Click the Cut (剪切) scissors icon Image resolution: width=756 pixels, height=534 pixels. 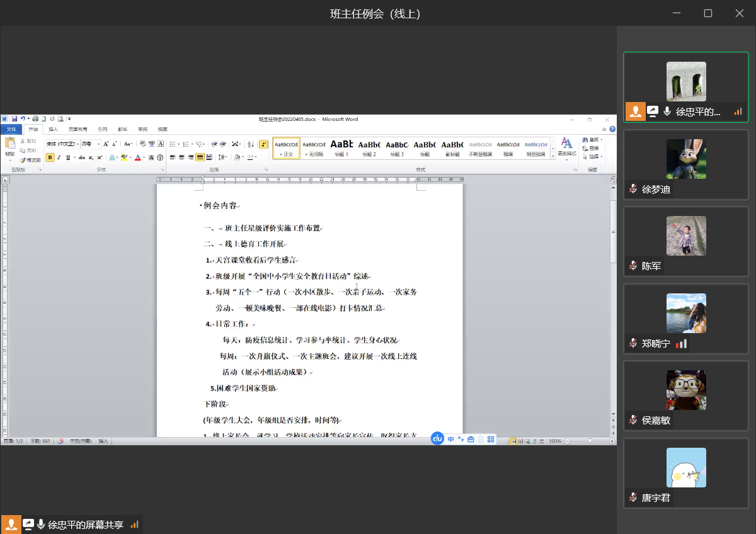[x=23, y=141]
